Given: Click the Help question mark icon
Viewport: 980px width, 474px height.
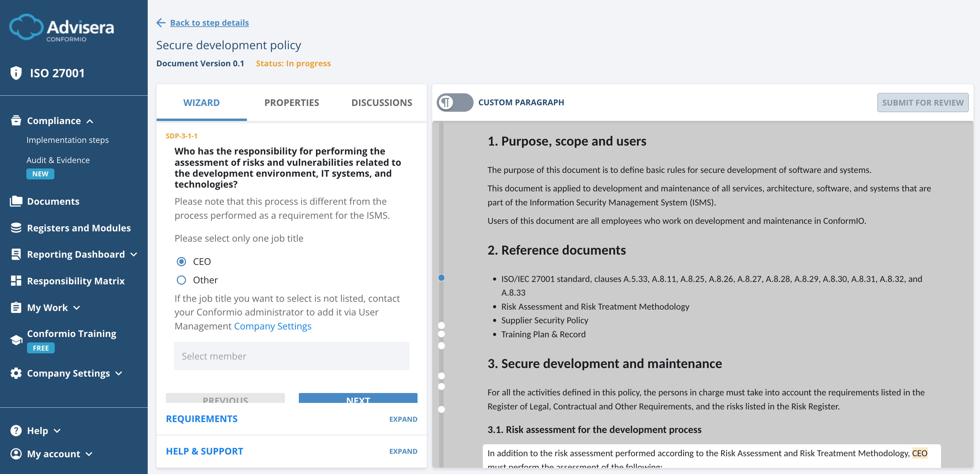Looking at the screenshot, I should tap(16, 430).
